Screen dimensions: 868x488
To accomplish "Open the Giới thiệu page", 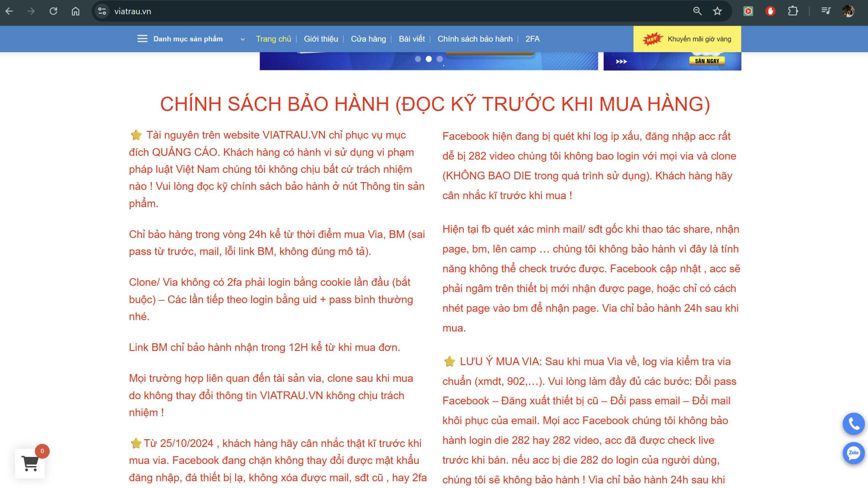I will click(321, 39).
